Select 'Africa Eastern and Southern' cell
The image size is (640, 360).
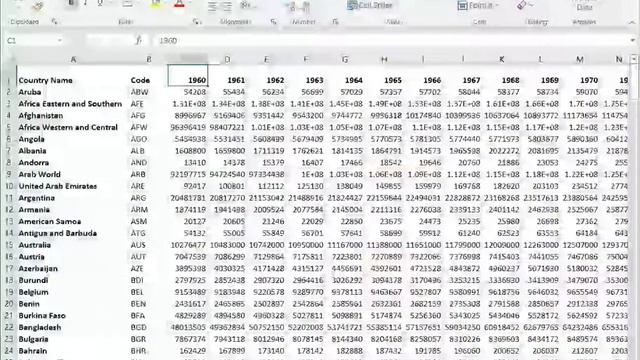coord(70,104)
